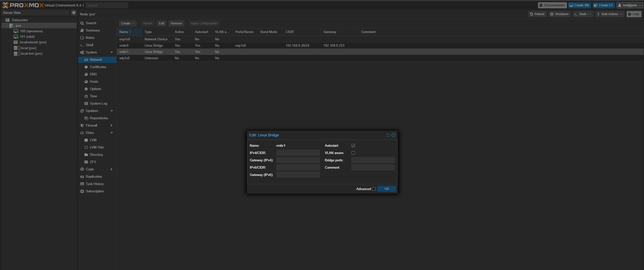
Task: Open the System Log page
Action: 98,103
